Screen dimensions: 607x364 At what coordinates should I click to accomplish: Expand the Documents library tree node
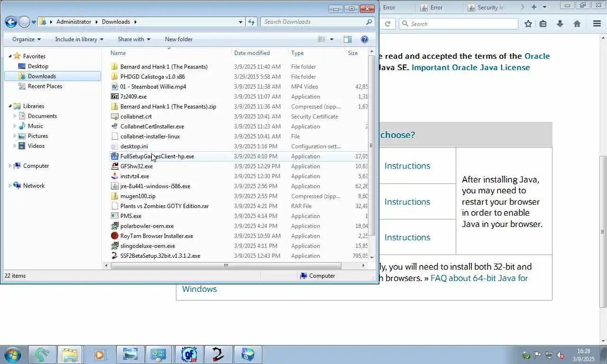(x=15, y=116)
